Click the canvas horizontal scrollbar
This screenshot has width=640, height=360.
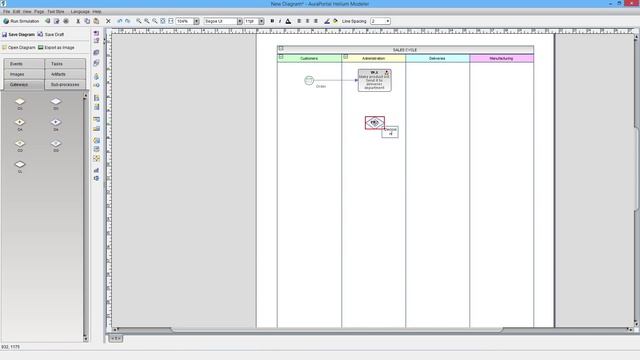[x=338, y=329]
